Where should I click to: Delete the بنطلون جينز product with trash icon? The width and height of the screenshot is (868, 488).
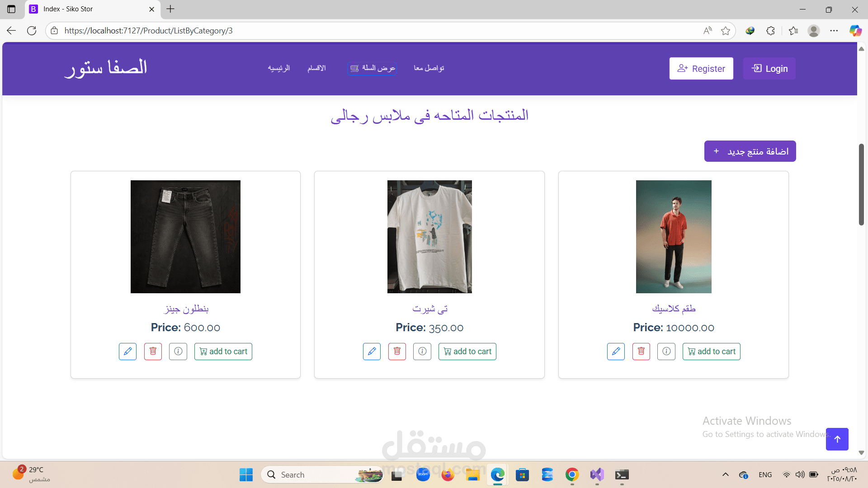point(153,352)
